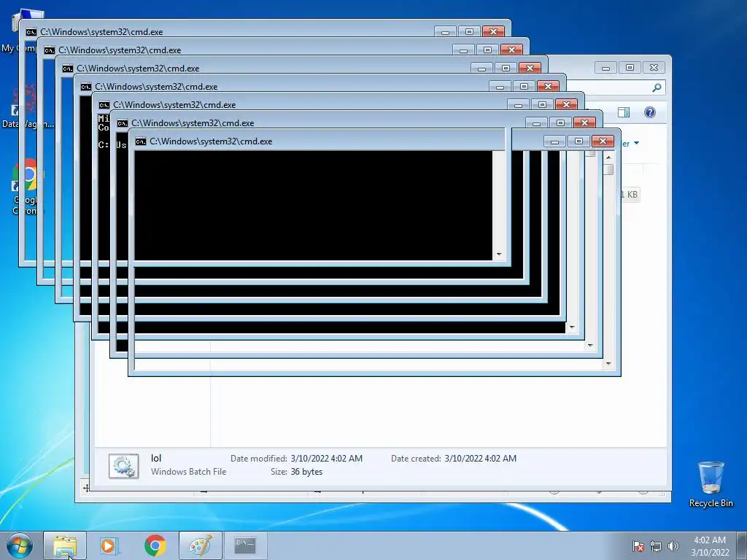Screen dimensions: 747x560
Task: Close the frontmost cmd.exe window
Action: coord(603,141)
